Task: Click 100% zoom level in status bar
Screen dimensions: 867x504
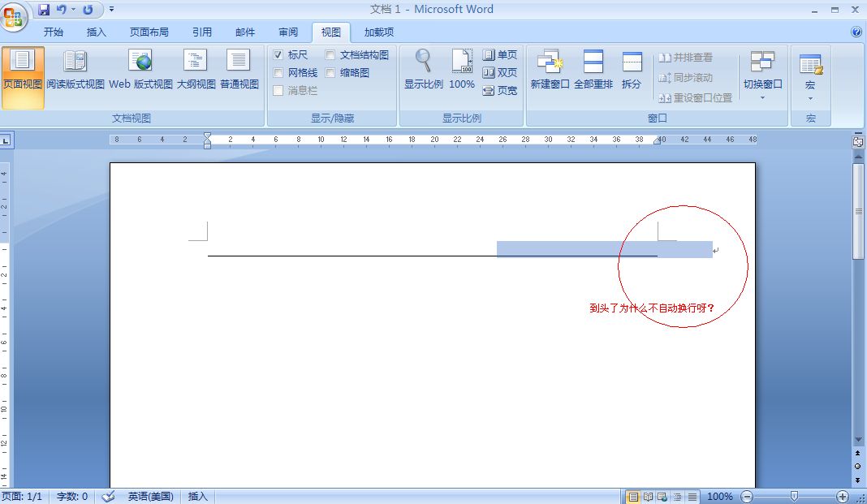Action: click(720, 497)
